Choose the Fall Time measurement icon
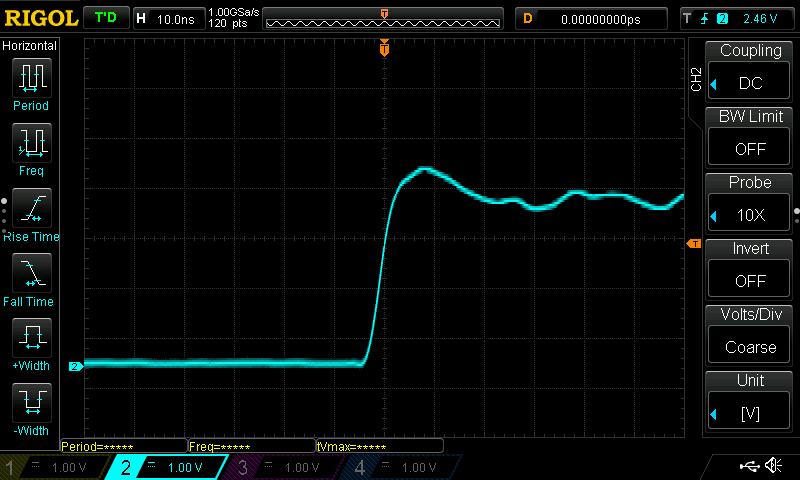800x480 pixels. tap(31, 273)
